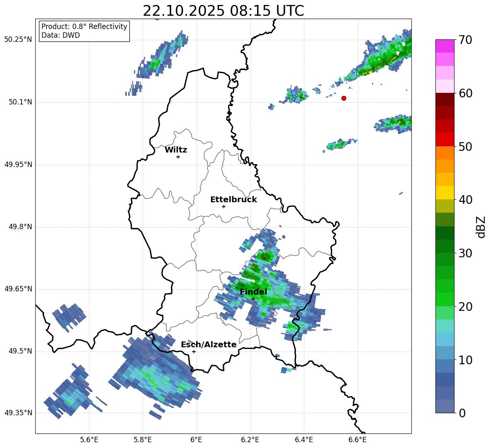The width and height of the screenshot is (491, 448).
Task: Click the cross marker below Ettelbruck
Action: pyautogui.click(x=224, y=206)
